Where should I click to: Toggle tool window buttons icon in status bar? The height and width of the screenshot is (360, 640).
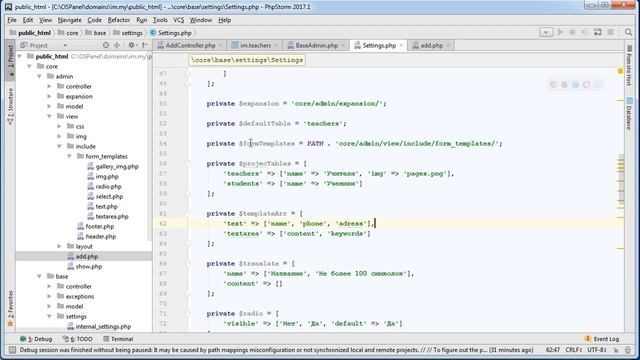[x=12, y=350]
